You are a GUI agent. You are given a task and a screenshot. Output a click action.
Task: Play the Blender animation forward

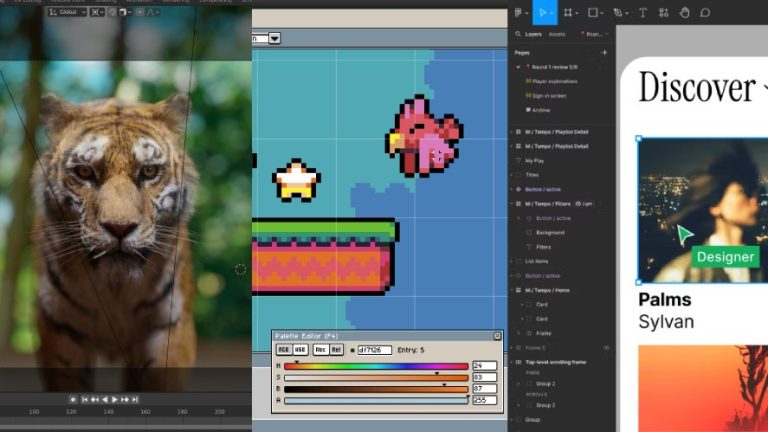[115, 400]
